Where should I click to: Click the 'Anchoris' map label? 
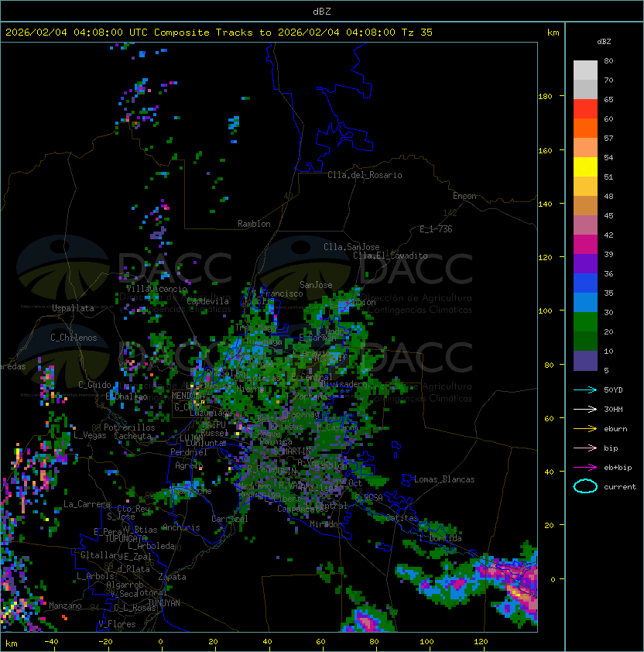pos(181,527)
